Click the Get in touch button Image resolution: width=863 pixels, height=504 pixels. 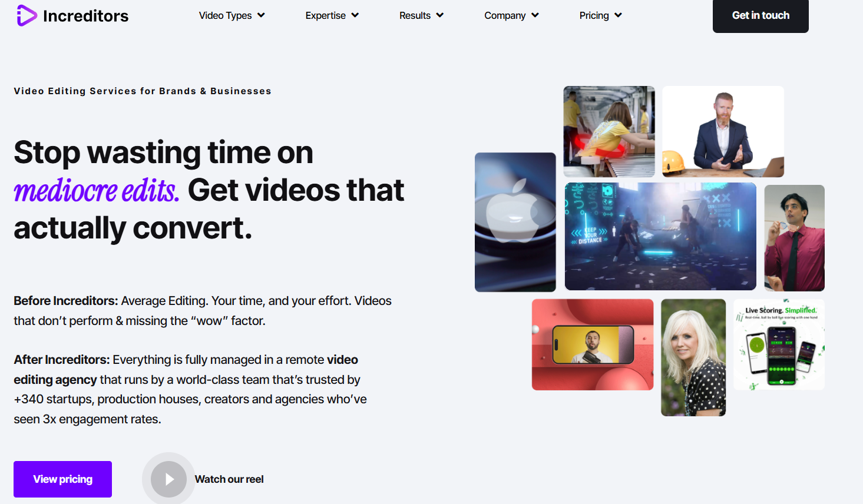pyautogui.click(x=760, y=16)
